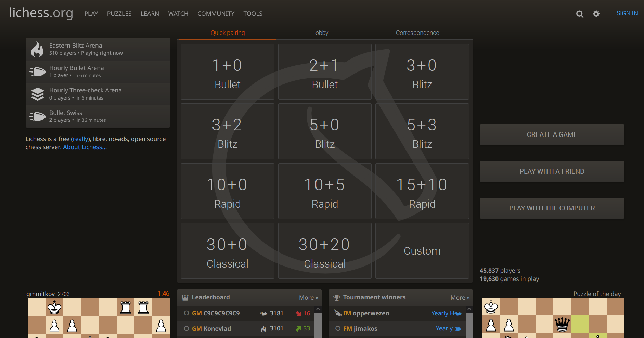The height and width of the screenshot is (338, 644).
Task: Click the Bullet Swiss tournament icon
Action: click(x=38, y=116)
